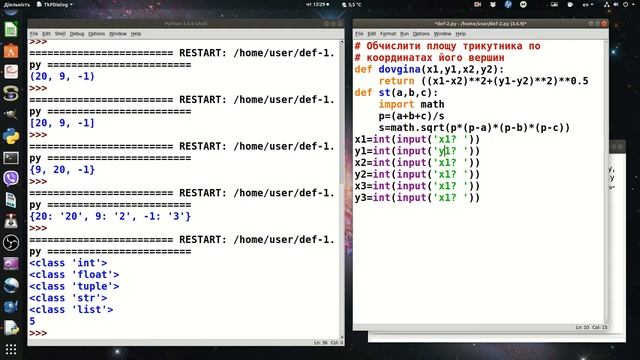
Task: Open Help menu in Python Shell window
Action: point(136,34)
